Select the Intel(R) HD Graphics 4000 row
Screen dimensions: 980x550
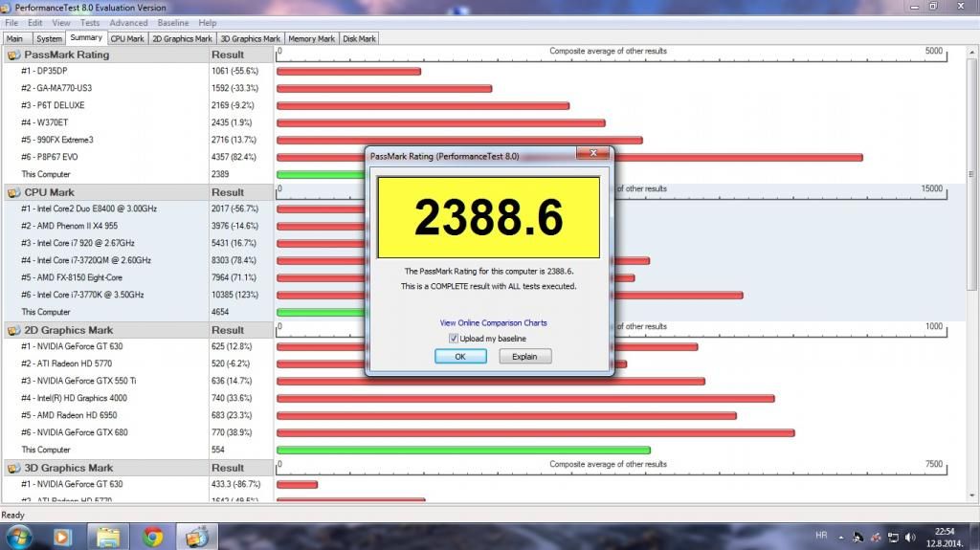[x=138, y=398]
